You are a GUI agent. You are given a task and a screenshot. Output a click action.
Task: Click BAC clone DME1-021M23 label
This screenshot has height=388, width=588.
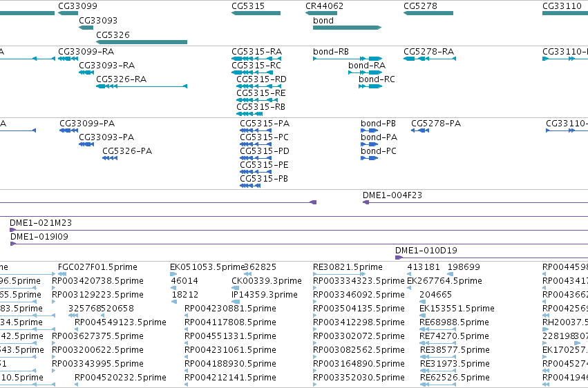point(41,223)
